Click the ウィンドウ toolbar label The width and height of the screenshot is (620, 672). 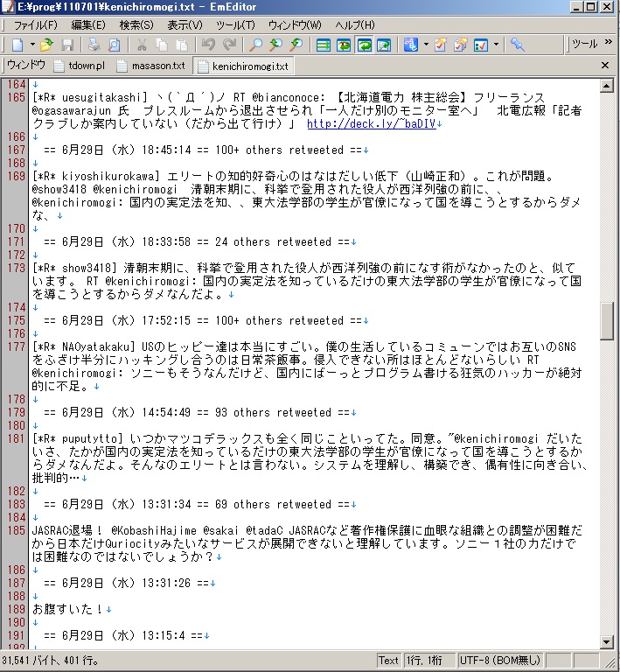(x=25, y=65)
